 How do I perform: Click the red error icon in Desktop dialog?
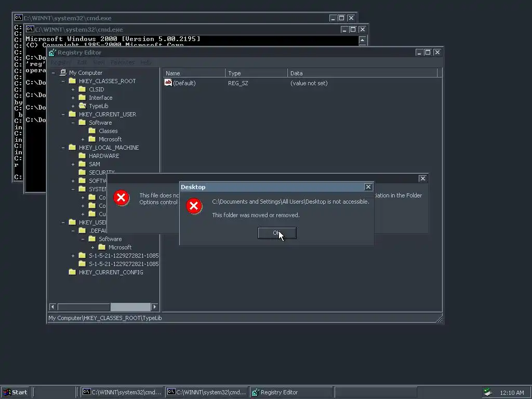[194, 206]
